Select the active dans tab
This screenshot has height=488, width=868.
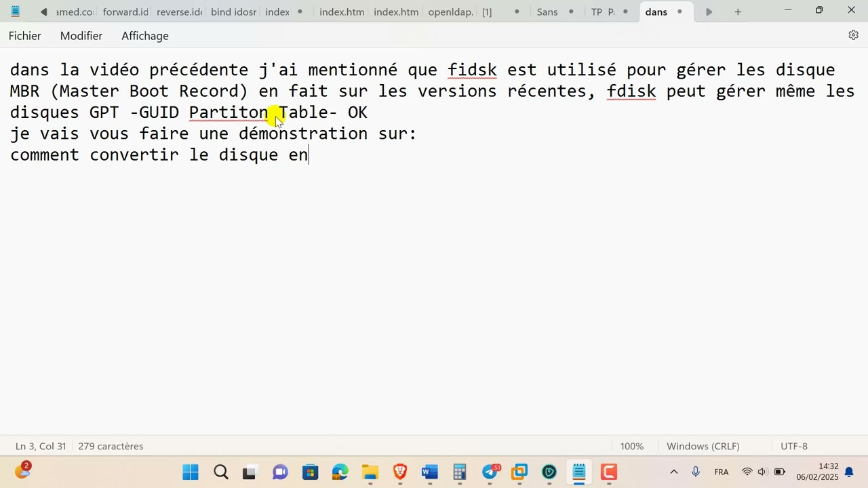[x=665, y=12]
